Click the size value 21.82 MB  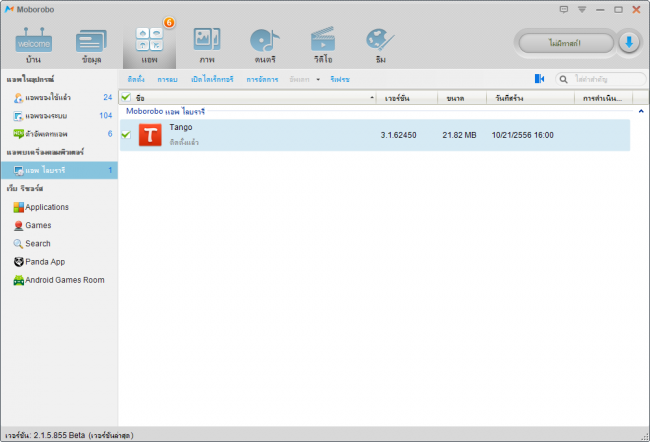(459, 135)
